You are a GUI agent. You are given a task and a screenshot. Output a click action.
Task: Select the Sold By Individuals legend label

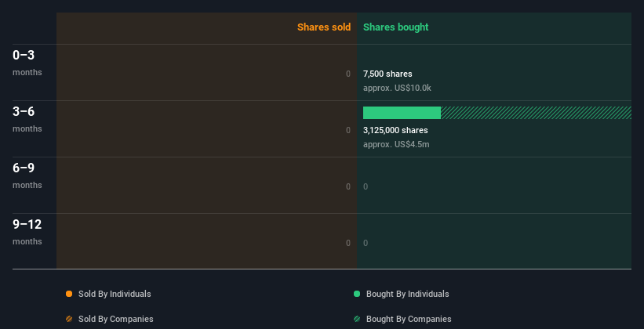(115, 294)
